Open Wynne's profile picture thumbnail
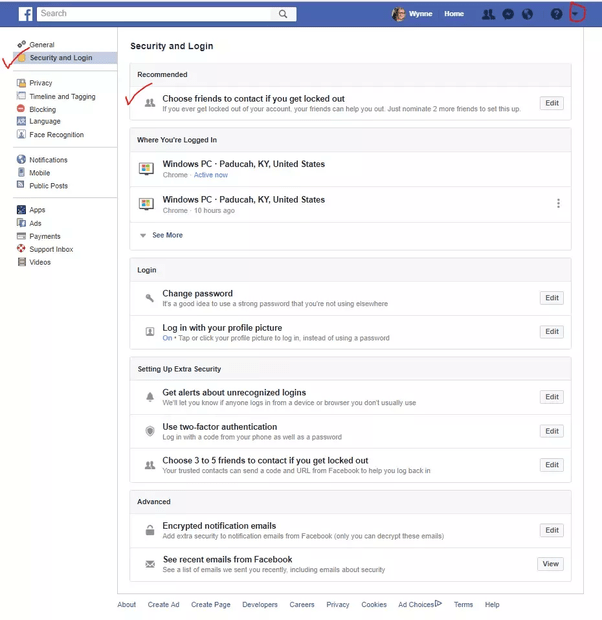Viewport: 602px width, 620px height. (x=398, y=14)
